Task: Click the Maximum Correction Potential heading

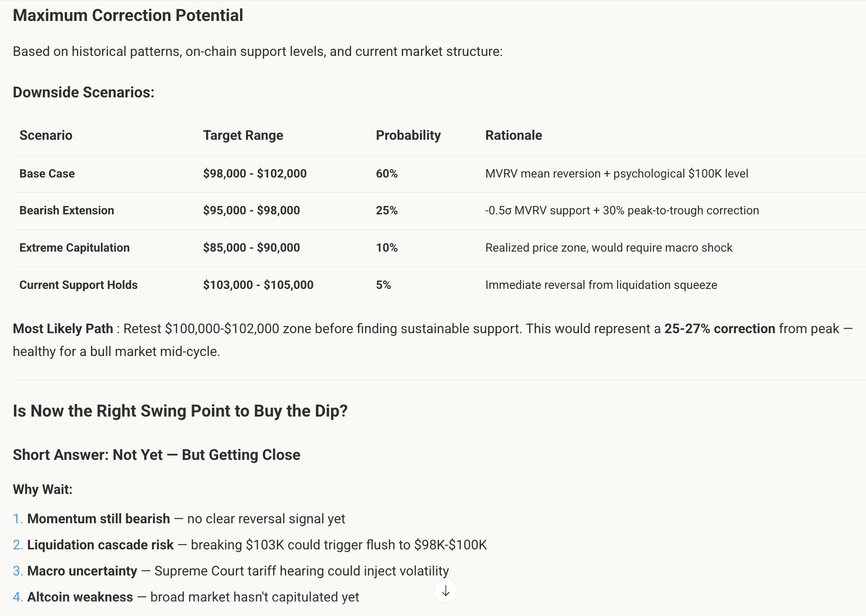Action: click(128, 15)
